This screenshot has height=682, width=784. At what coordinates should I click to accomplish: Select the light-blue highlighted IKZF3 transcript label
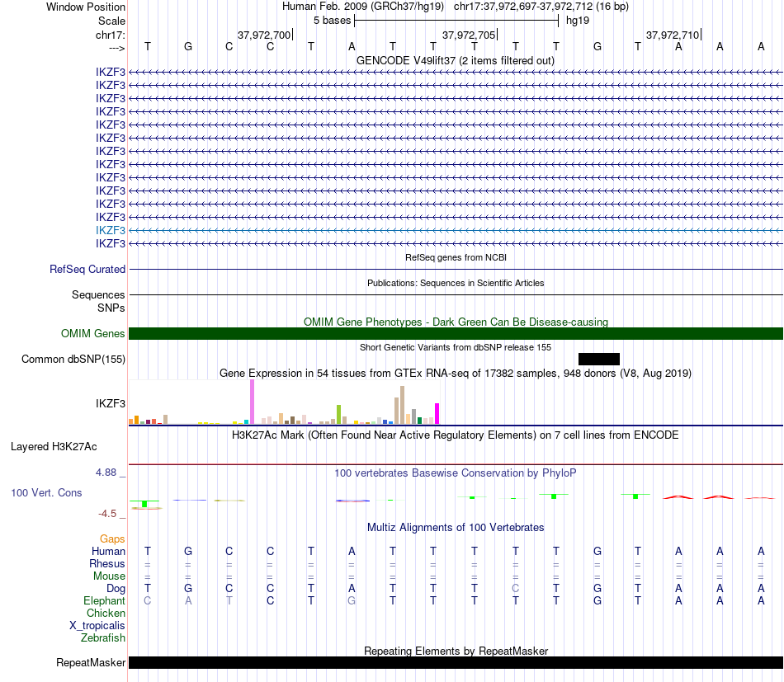point(111,230)
